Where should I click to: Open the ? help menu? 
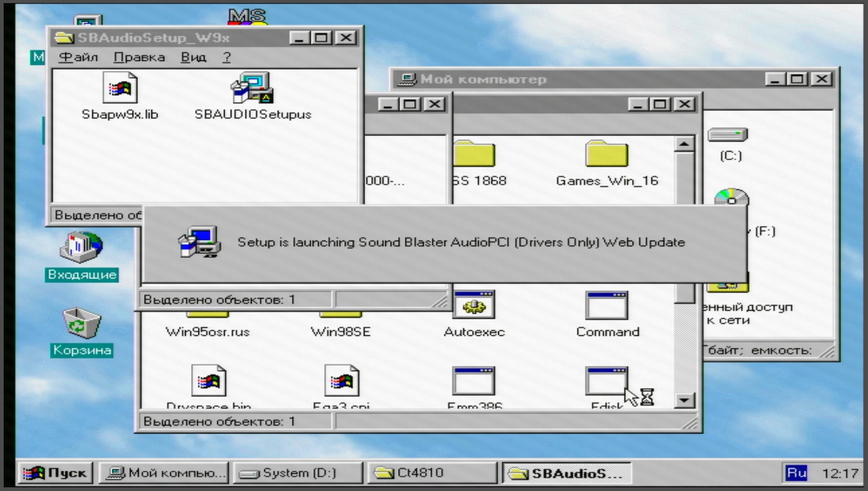(226, 57)
